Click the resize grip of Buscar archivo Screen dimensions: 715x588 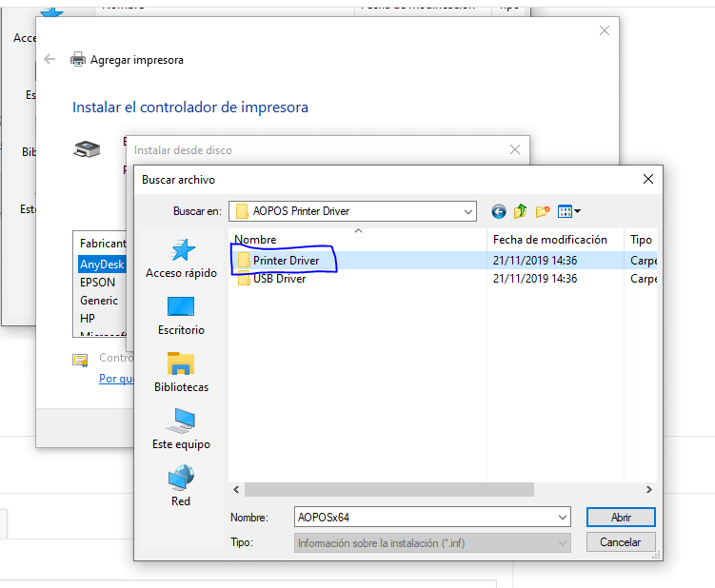click(x=656, y=555)
